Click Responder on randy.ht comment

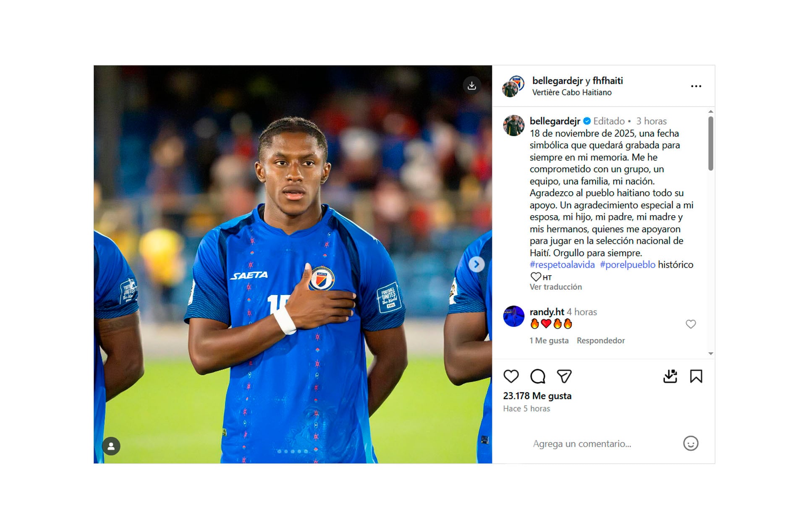point(601,341)
